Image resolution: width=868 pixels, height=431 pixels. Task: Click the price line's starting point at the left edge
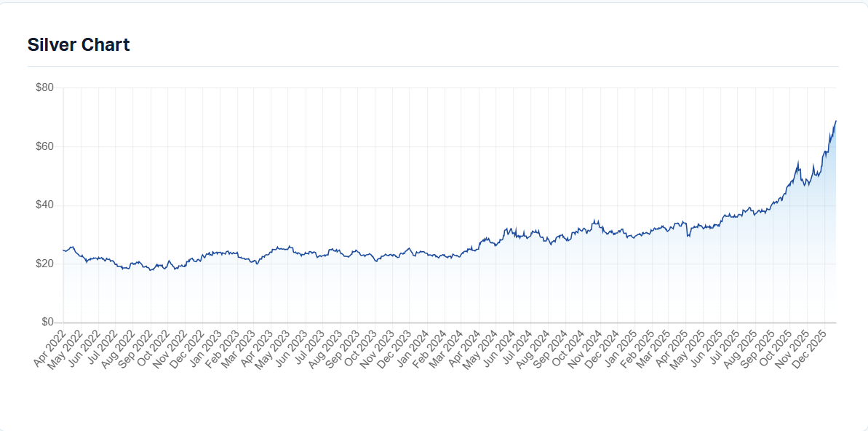pyautogui.click(x=64, y=250)
